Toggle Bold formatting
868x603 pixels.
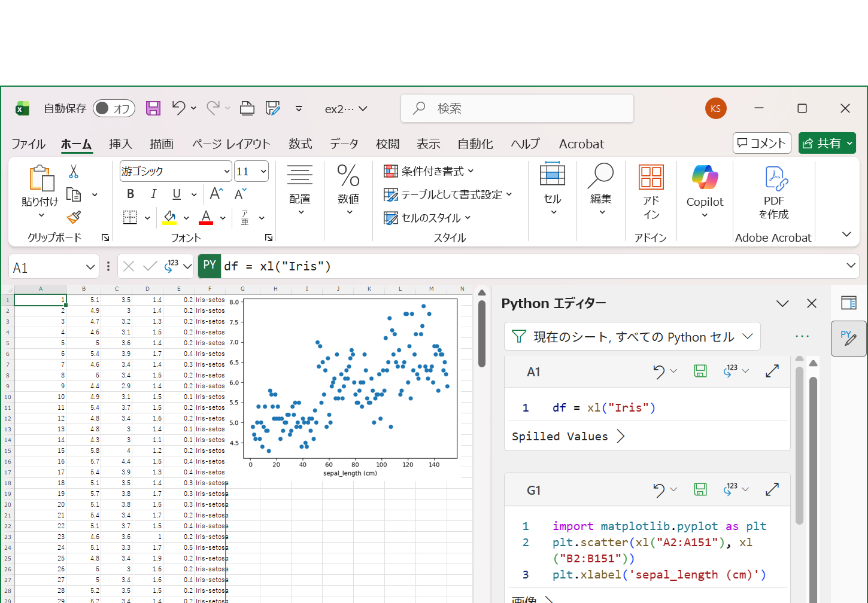pos(130,194)
